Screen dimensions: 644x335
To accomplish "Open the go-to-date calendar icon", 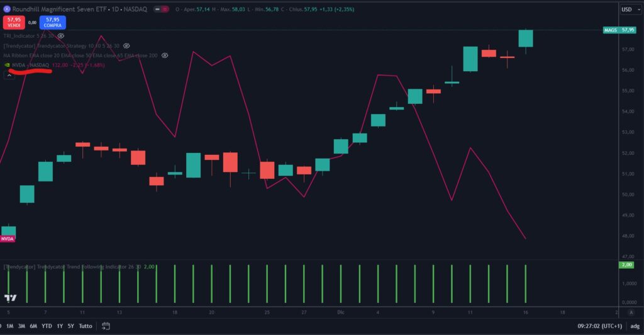I will coord(106,326).
